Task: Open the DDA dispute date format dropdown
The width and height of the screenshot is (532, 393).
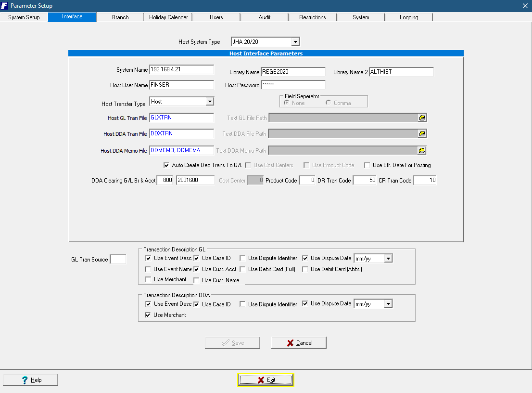Action: pyautogui.click(x=388, y=304)
